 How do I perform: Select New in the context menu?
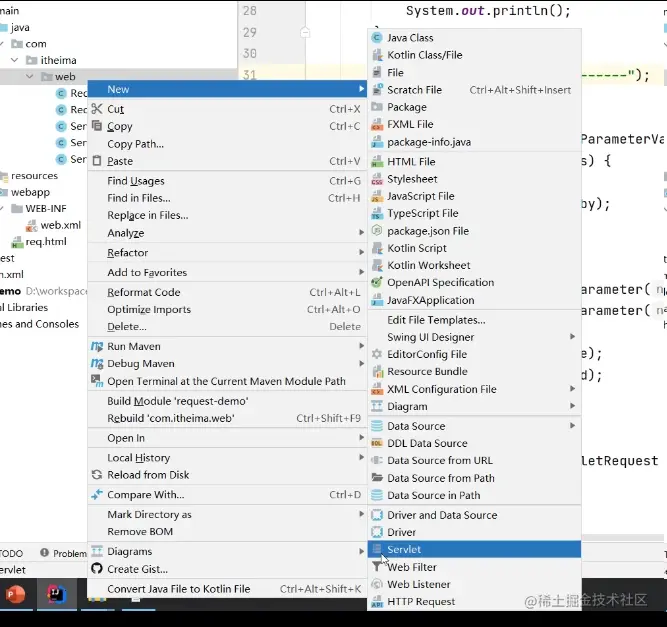227,89
